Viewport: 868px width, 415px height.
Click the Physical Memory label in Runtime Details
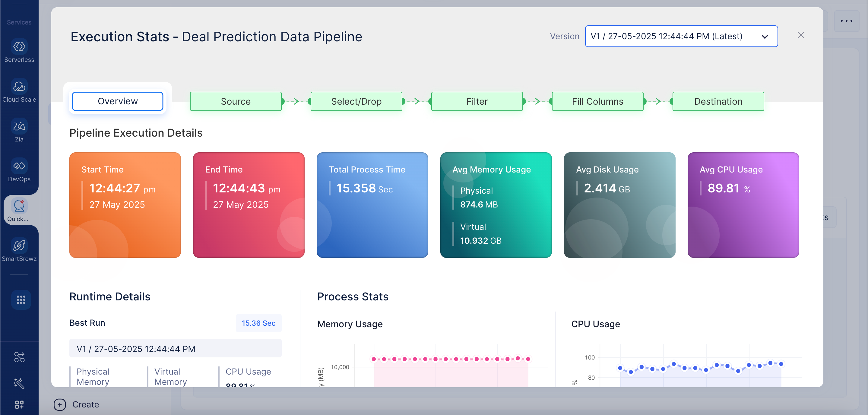[x=93, y=377]
